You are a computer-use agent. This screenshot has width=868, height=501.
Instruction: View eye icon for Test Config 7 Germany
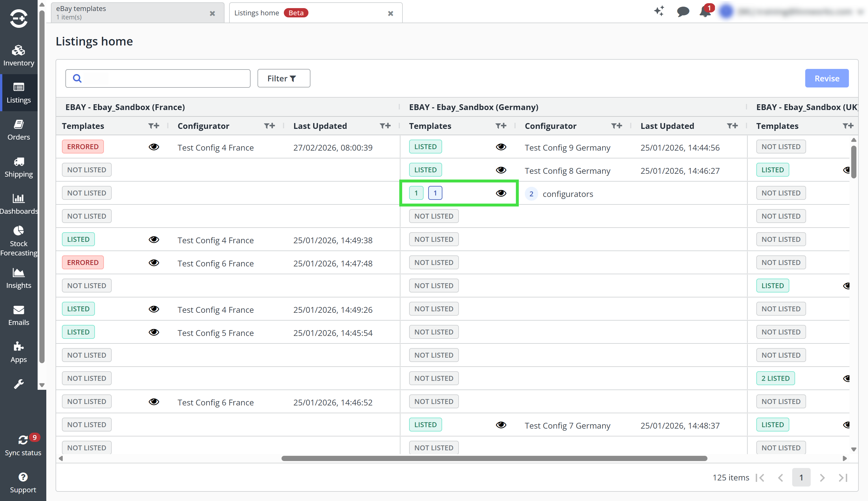[x=501, y=425]
